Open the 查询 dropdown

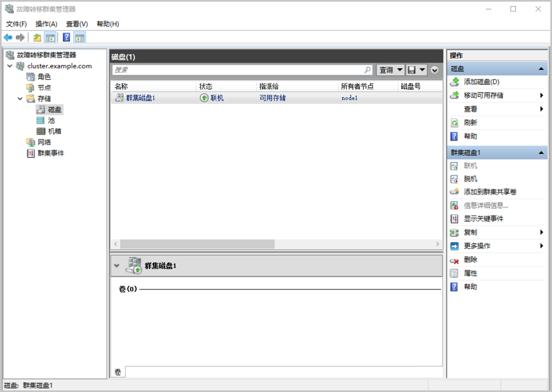390,70
